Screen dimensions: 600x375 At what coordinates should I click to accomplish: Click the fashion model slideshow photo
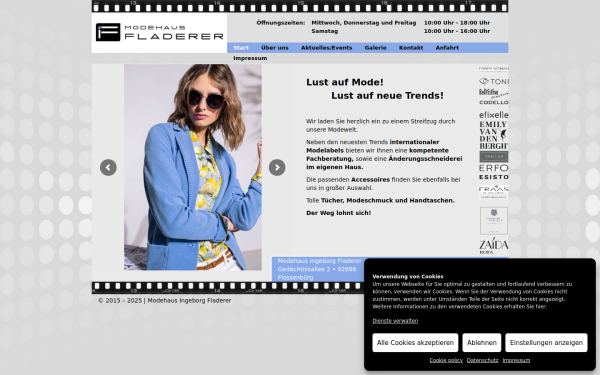click(193, 167)
